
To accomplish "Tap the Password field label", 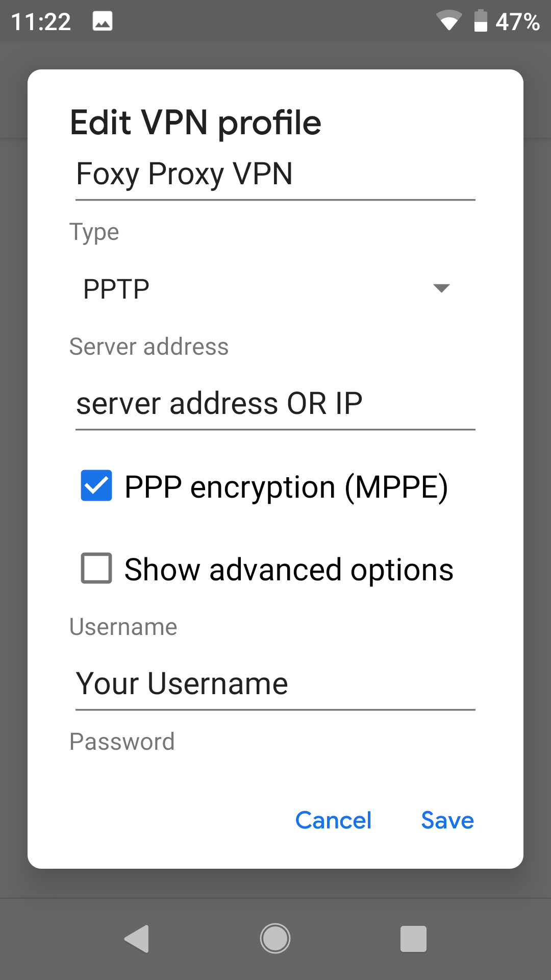I will coord(122,742).
